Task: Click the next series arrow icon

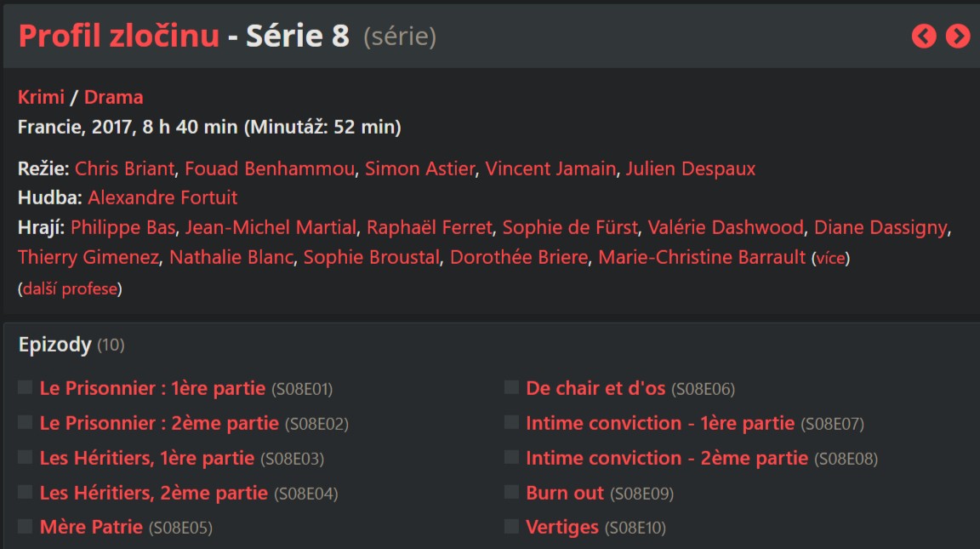Action: [958, 36]
